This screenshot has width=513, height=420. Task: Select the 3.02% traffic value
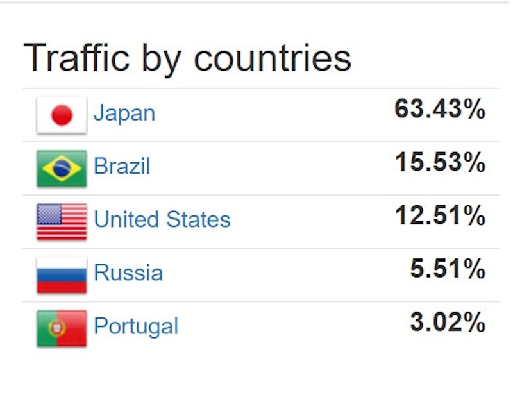pyautogui.click(x=448, y=322)
